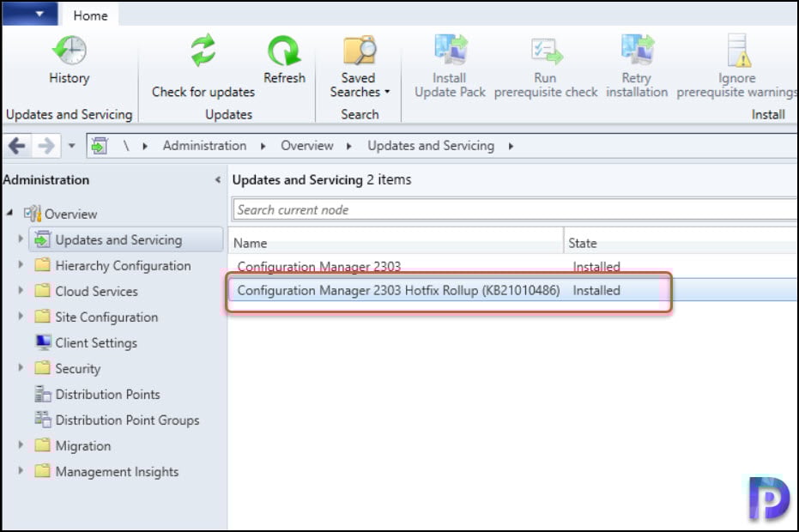Go back with the left arrow
799x532 pixels.
pyautogui.click(x=17, y=146)
